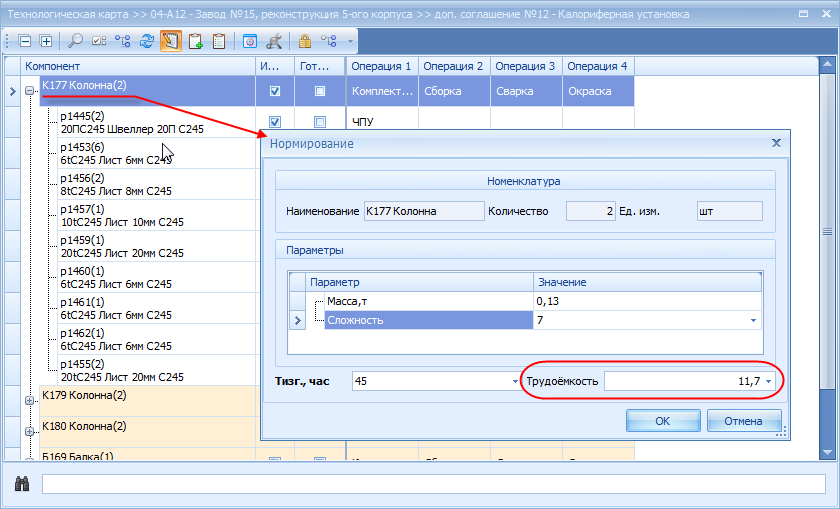Select the р1457(1) Лист 10мм row

click(x=156, y=215)
